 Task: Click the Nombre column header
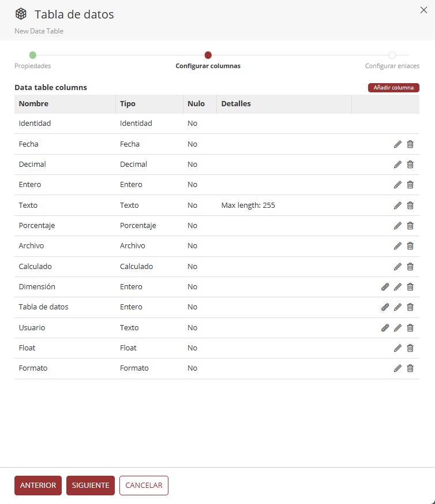pos(33,104)
